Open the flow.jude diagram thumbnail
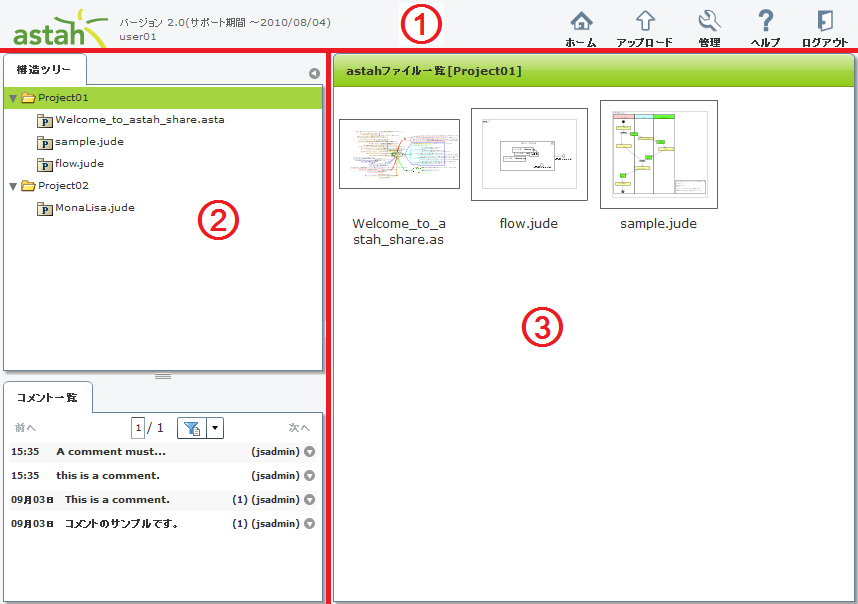 [x=529, y=154]
